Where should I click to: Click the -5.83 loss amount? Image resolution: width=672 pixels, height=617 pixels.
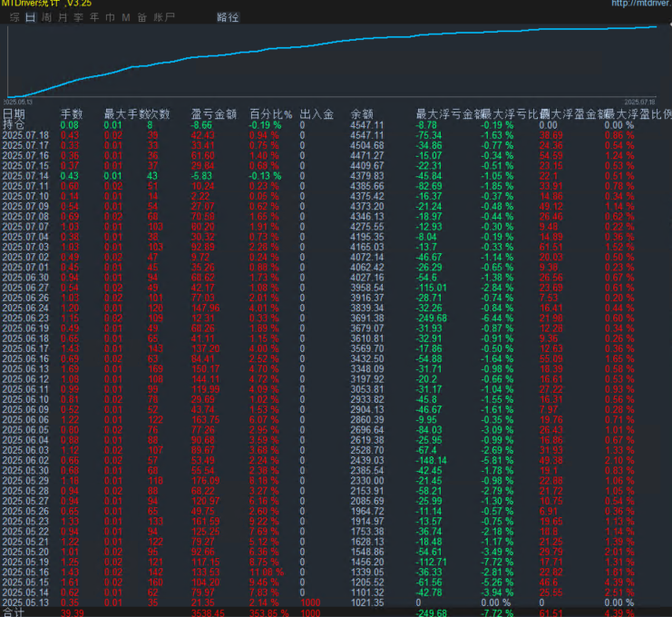[201, 176]
